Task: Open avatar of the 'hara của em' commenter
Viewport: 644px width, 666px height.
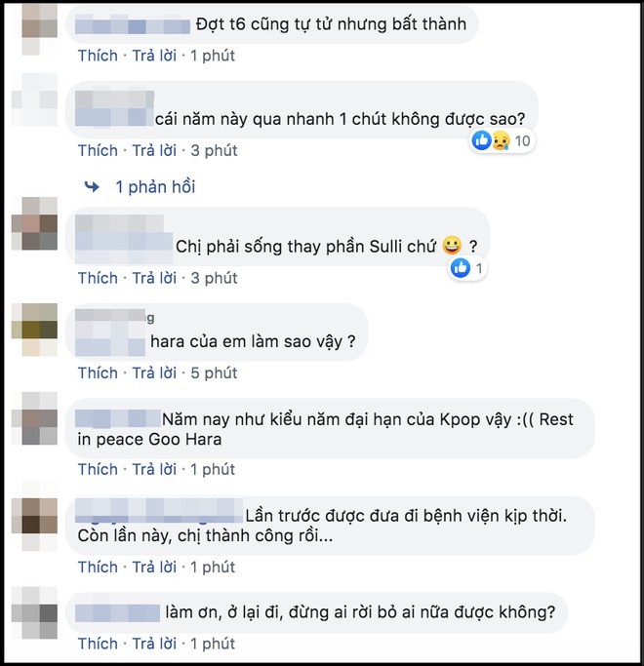Action: (34, 330)
